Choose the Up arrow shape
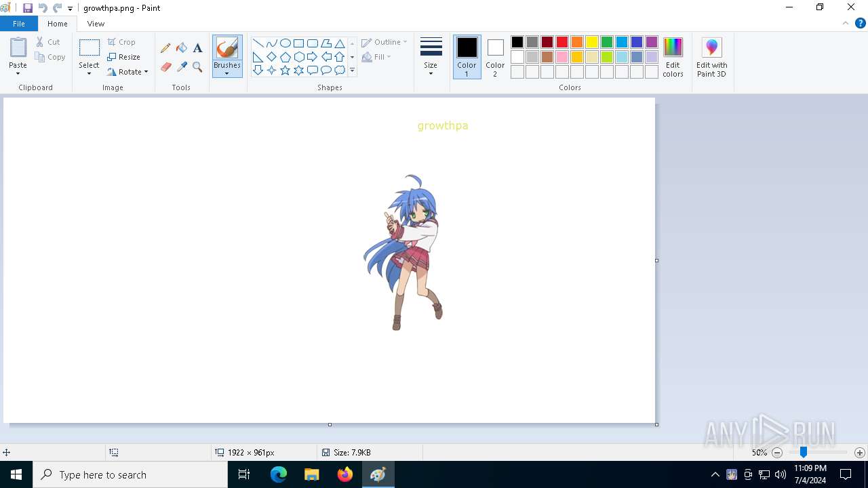The image size is (868, 488). pyautogui.click(x=340, y=57)
